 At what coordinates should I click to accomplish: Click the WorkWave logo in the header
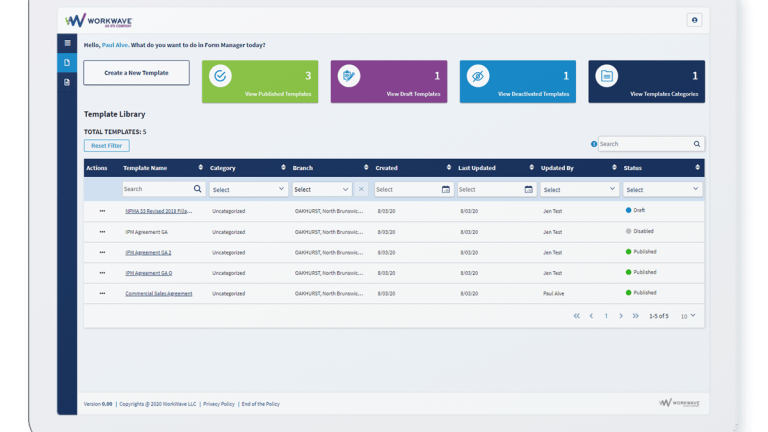pyautogui.click(x=98, y=21)
